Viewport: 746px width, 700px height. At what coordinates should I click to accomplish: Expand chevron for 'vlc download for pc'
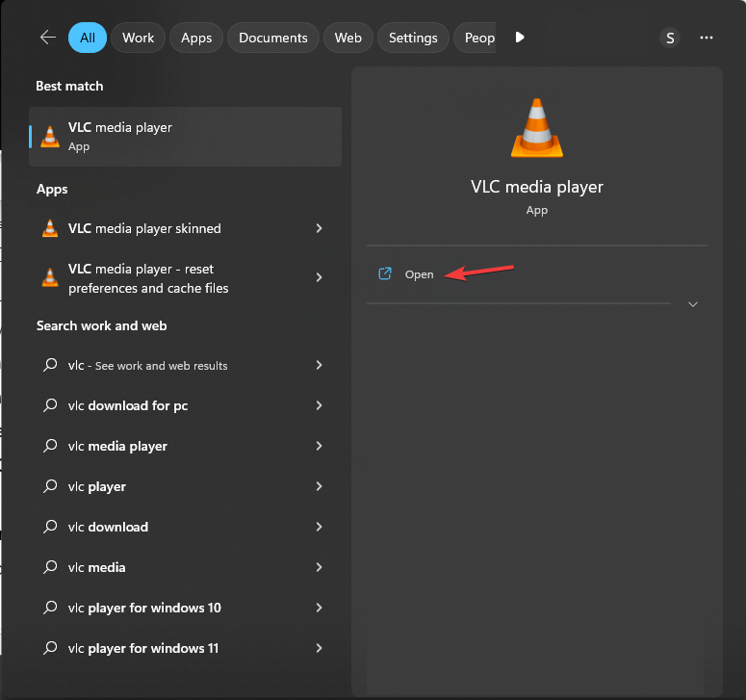(319, 405)
